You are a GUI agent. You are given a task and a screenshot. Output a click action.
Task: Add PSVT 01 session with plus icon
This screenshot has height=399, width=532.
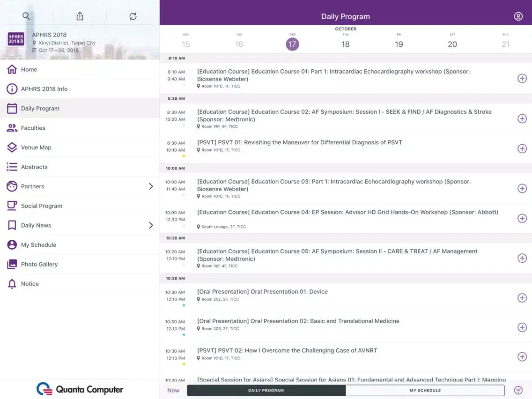click(522, 148)
